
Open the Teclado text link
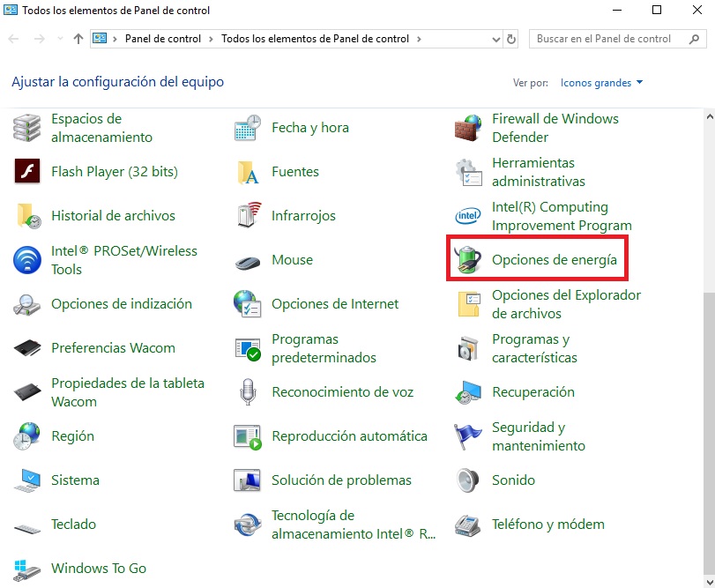73,525
